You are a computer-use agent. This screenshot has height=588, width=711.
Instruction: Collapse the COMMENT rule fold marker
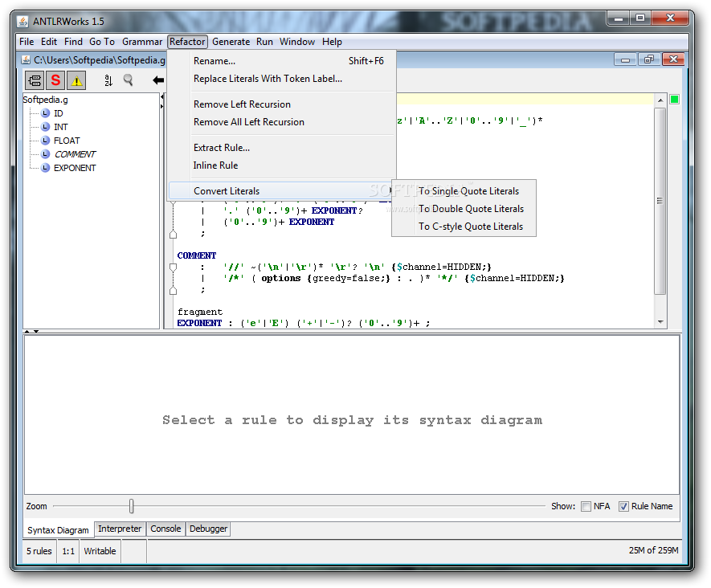(x=173, y=267)
